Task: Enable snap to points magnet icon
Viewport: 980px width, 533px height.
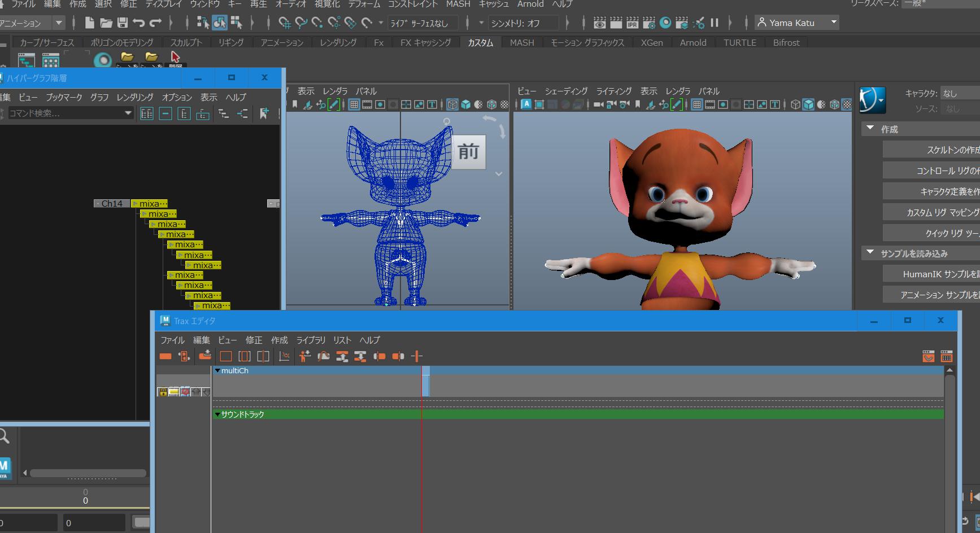Action: point(317,23)
